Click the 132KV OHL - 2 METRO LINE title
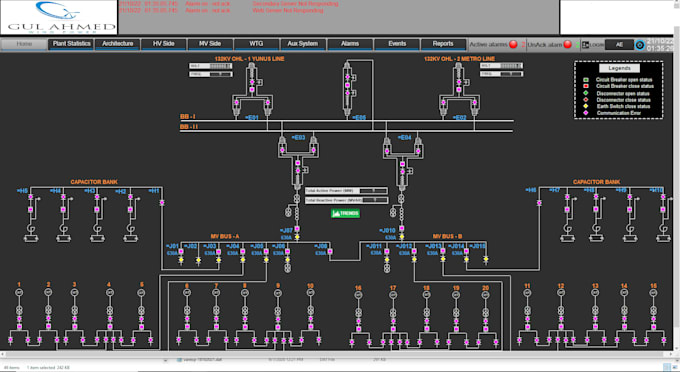Image resolution: width=680 pixels, height=372 pixels. point(459,59)
